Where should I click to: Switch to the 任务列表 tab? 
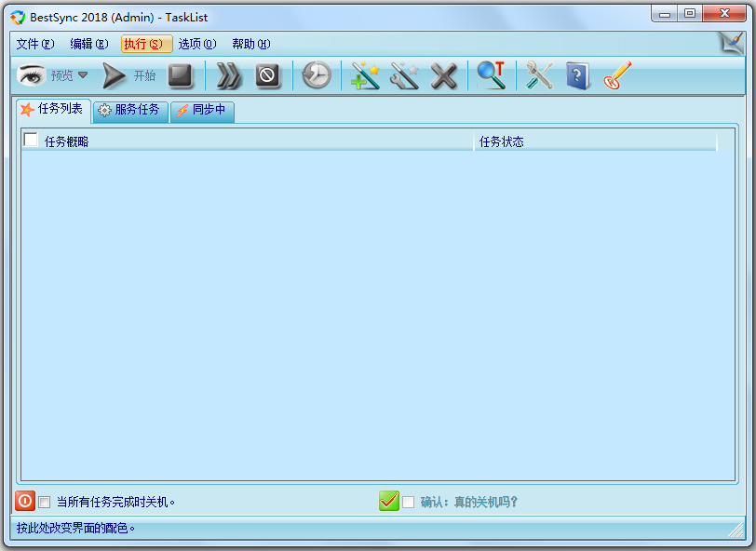click(53, 110)
